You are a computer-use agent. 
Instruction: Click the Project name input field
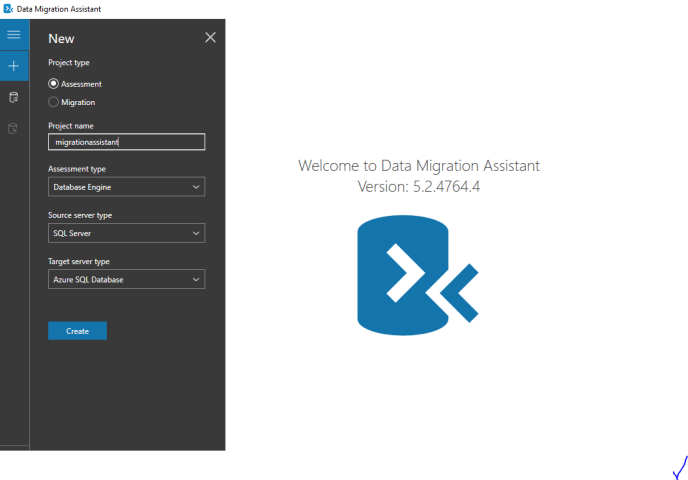(126, 142)
